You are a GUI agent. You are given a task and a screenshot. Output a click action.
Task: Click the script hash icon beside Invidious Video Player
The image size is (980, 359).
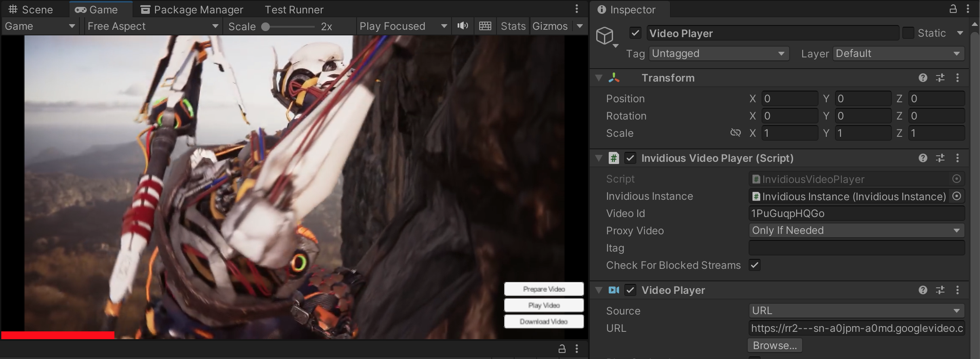point(614,158)
